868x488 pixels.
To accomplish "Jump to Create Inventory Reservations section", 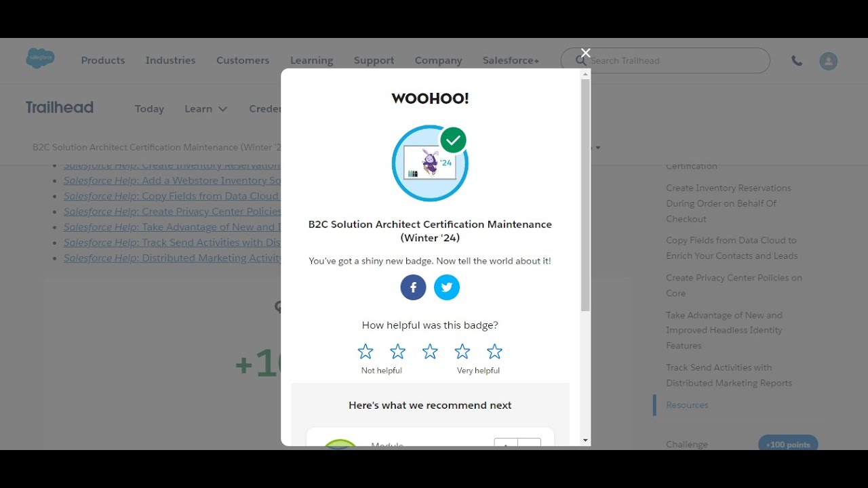I will point(728,203).
